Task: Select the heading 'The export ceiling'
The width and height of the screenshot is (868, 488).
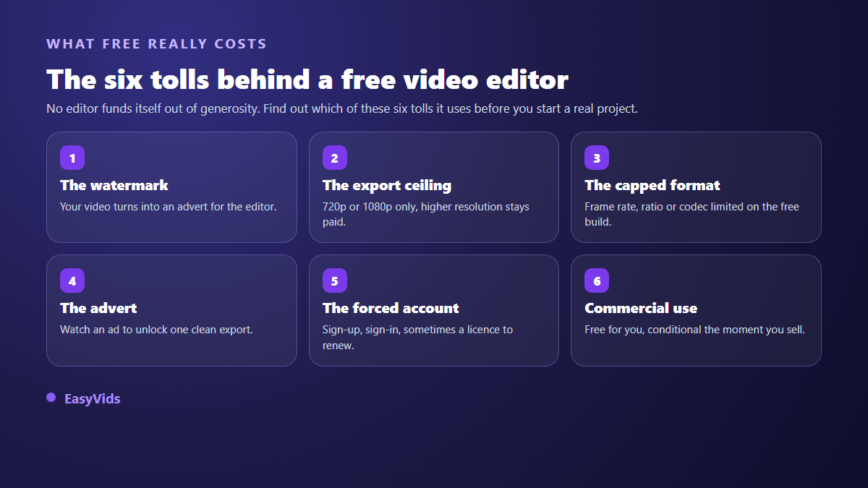Action: (x=387, y=185)
